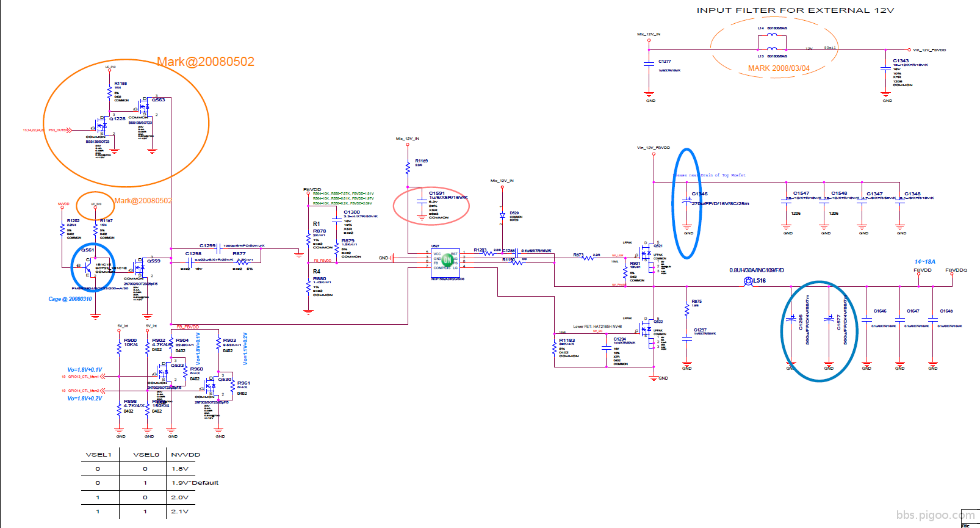Click the "VSEL0" table header
The width and height of the screenshot is (980, 528).
pyautogui.click(x=146, y=455)
